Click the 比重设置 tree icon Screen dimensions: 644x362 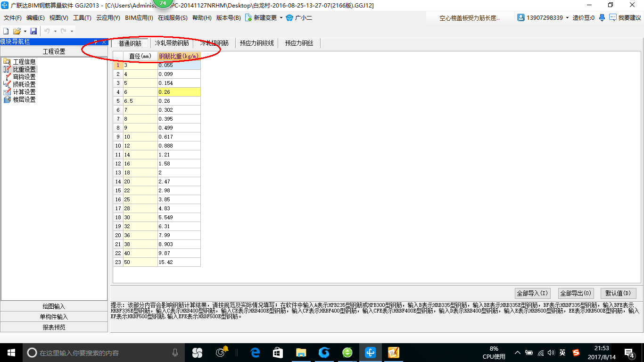[x=7, y=69]
